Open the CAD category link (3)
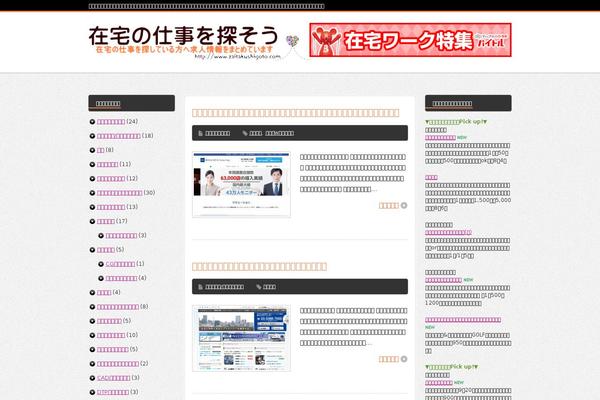Image resolution: width=600 pixels, height=400 pixels. [113, 378]
